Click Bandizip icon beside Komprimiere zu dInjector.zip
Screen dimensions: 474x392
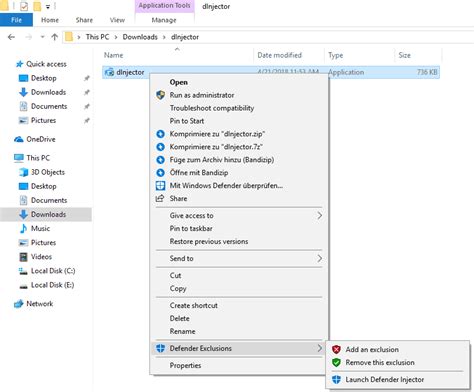[x=160, y=134]
